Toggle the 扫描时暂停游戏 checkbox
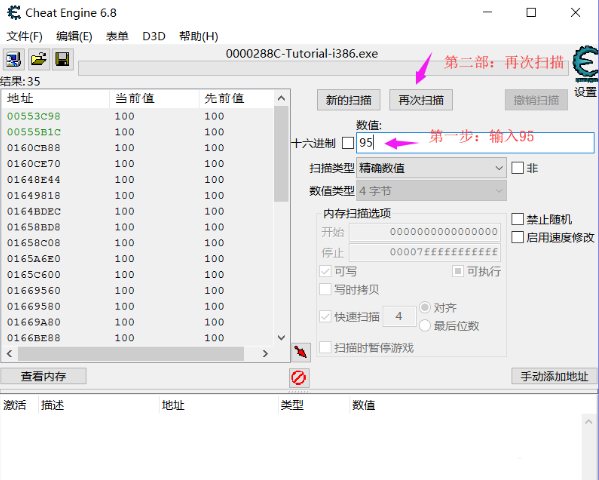This screenshot has height=480, width=599. coord(325,347)
